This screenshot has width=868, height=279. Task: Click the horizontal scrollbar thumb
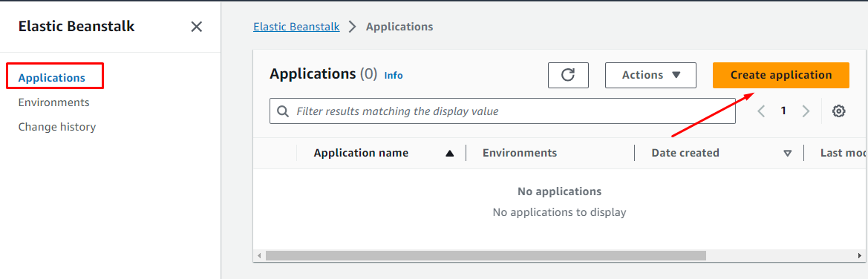[x=486, y=256]
